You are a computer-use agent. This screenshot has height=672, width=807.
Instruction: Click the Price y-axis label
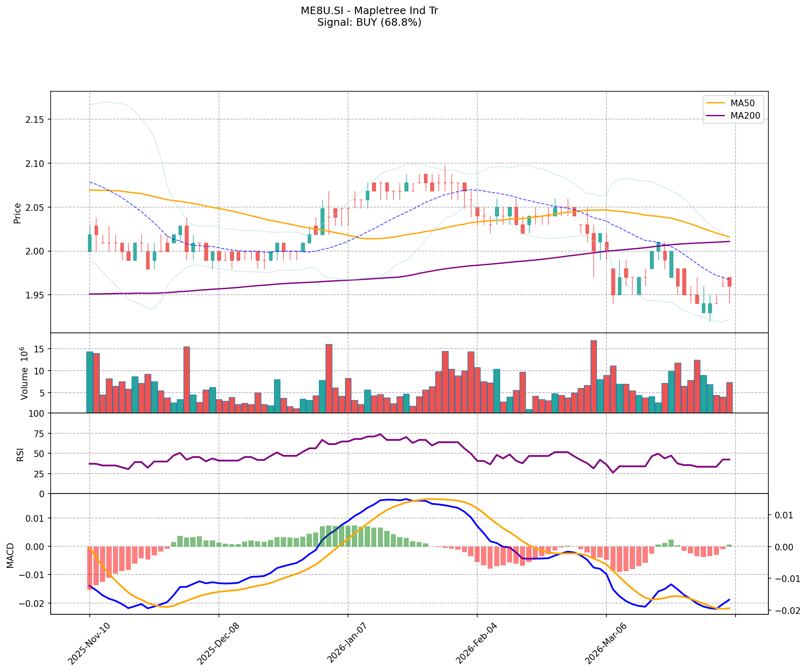17,213
